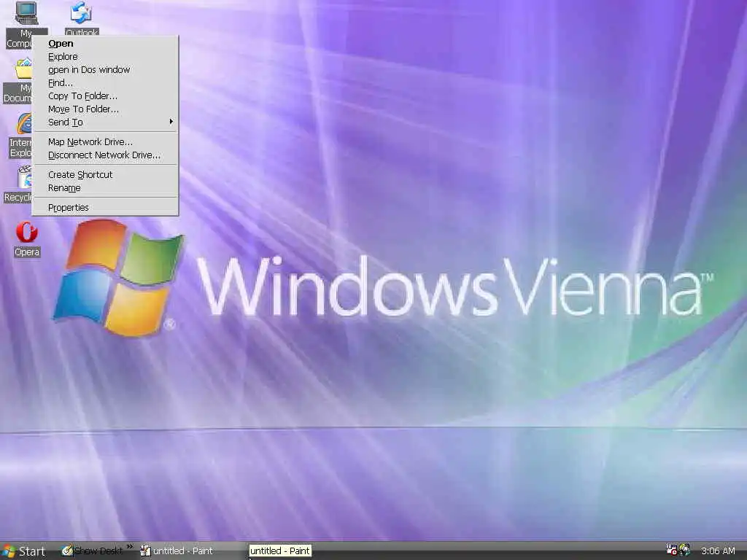Select Create Shortcut menu entry

pos(105,175)
